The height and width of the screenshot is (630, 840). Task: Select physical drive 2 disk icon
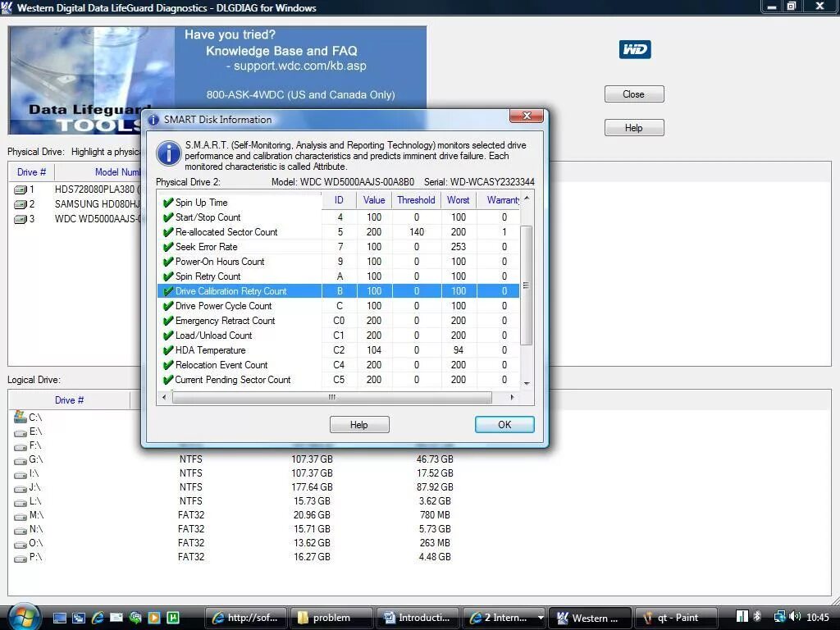click(21, 204)
